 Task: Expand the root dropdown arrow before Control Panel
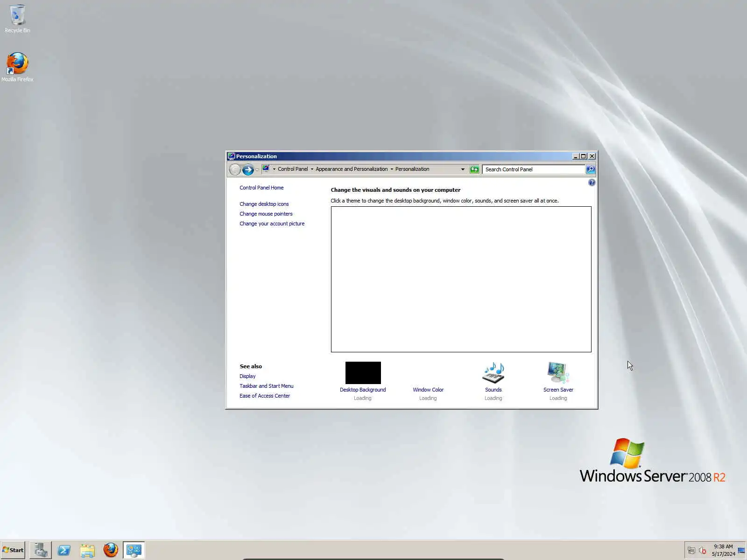coord(274,169)
